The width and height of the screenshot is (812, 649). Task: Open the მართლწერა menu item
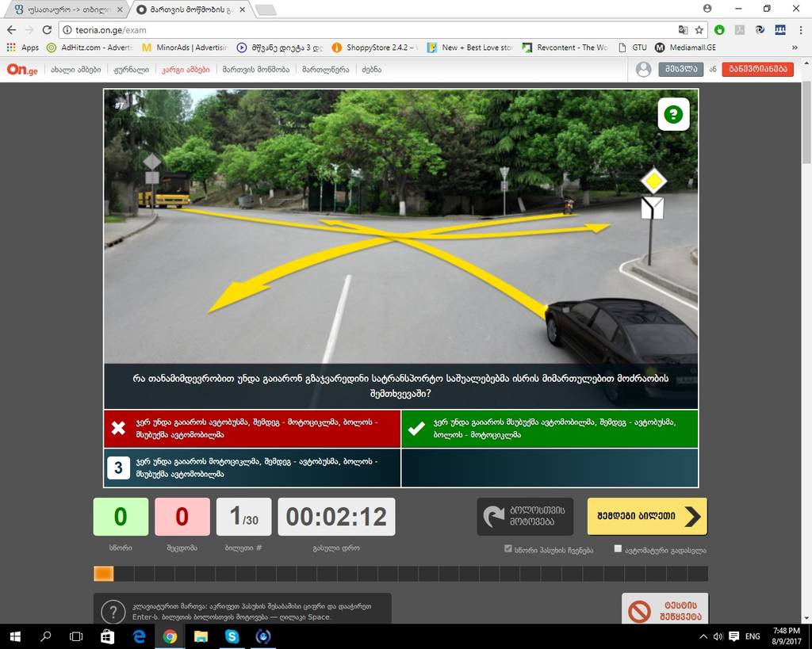tap(326, 70)
